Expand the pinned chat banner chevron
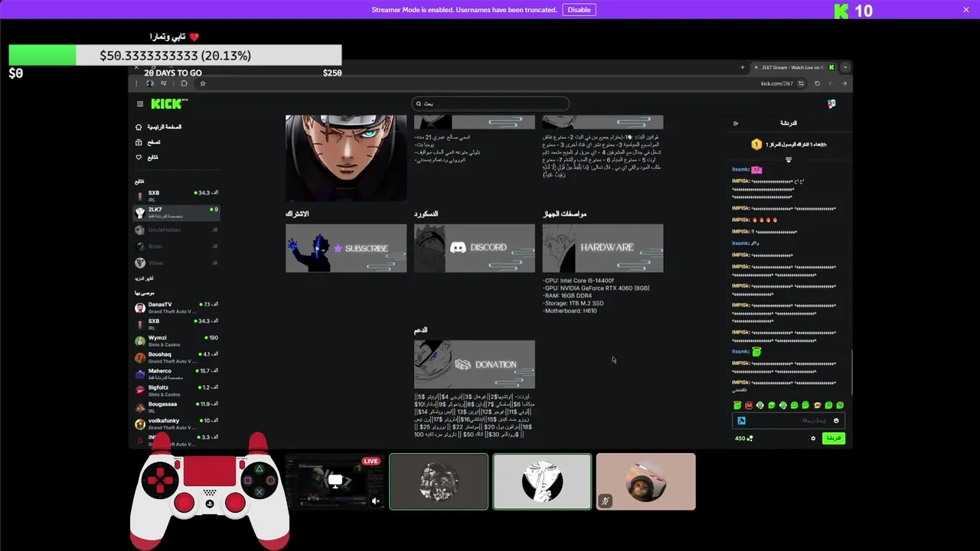Image resolution: width=980 pixels, height=551 pixels. [x=789, y=160]
